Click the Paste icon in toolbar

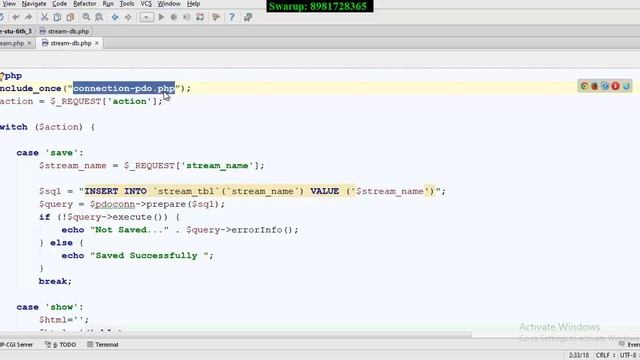pyautogui.click(x=71, y=17)
